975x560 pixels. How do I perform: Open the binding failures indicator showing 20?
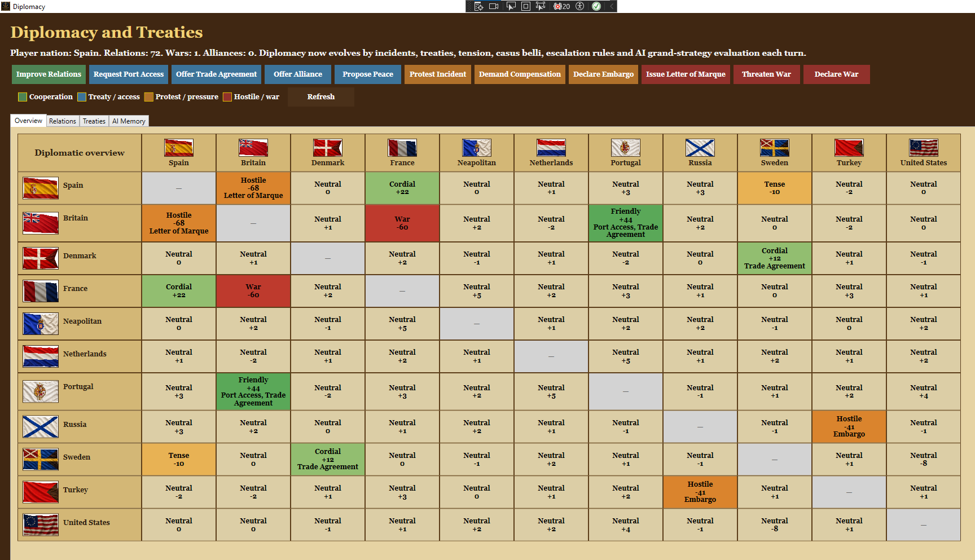click(x=561, y=6)
